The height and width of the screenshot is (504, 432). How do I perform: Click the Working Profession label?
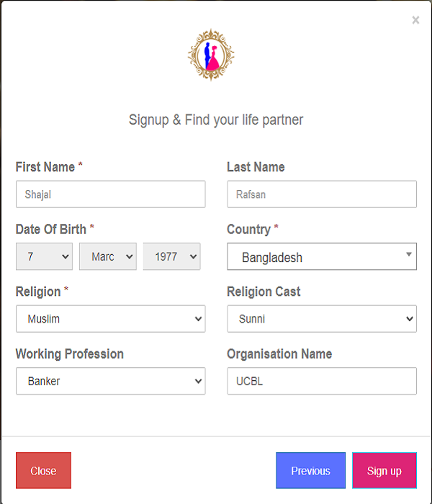69,354
